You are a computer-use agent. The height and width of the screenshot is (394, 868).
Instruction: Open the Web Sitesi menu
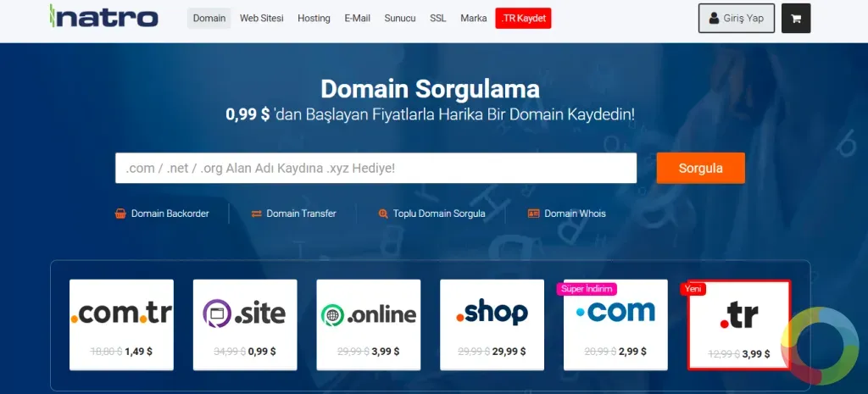[261, 19]
